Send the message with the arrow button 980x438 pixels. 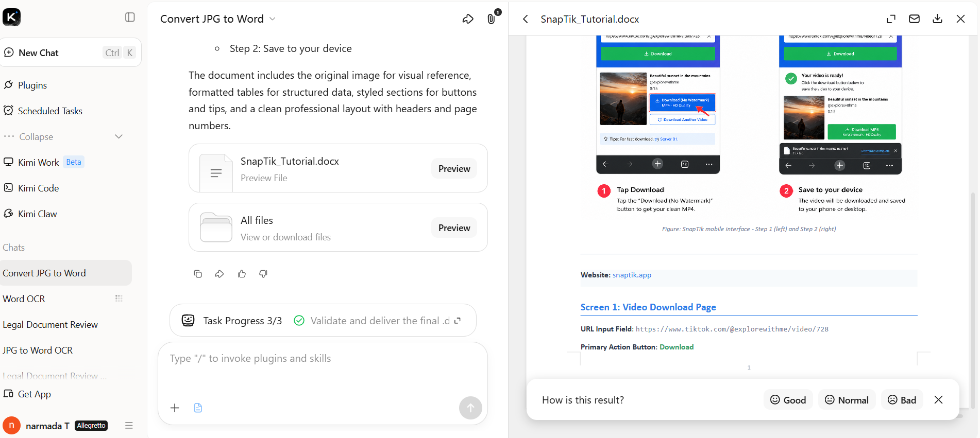point(470,408)
